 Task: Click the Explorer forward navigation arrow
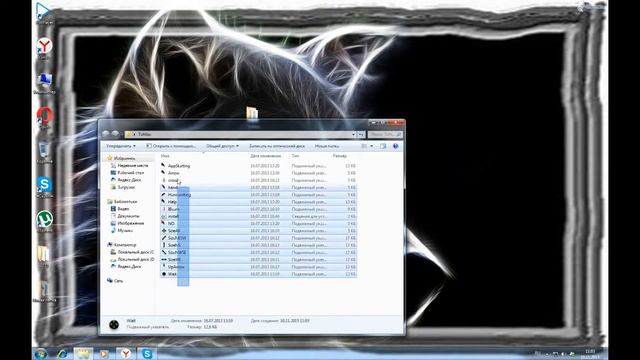[x=115, y=134]
